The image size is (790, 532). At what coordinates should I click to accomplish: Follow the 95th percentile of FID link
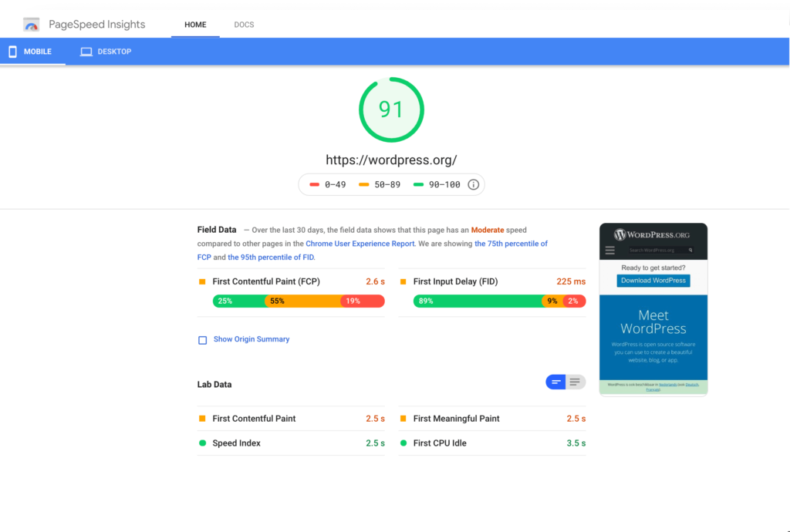pyautogui.click(x=270, y=258)
